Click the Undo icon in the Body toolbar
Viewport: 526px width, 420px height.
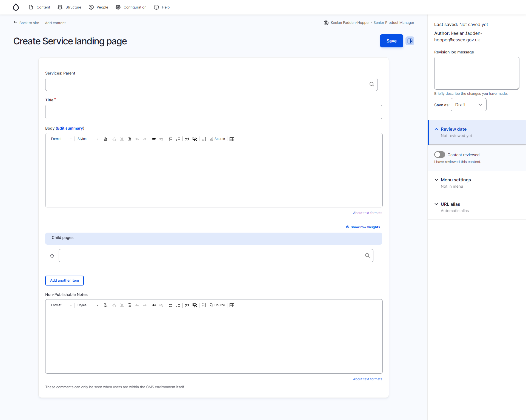coord(137,139)
